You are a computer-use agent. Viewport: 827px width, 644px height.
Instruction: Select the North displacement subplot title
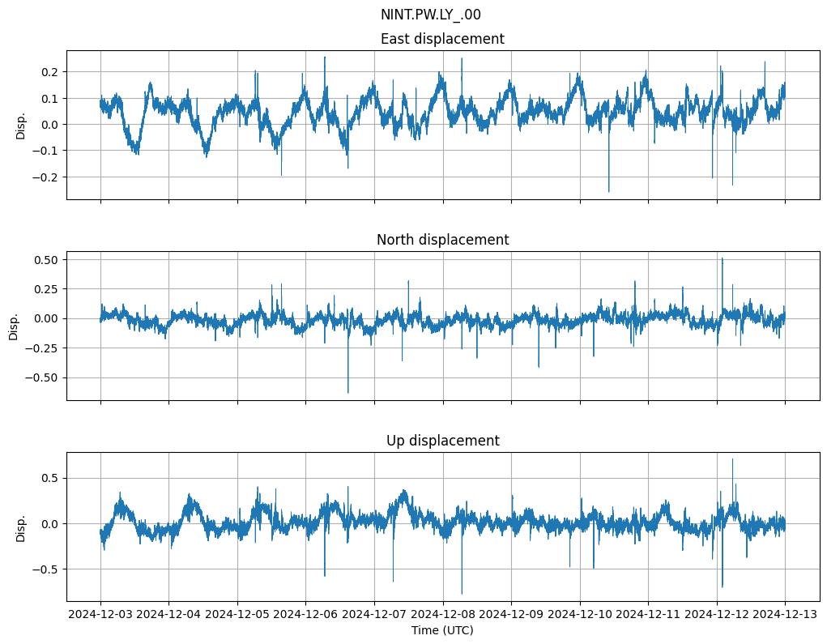(442, 240)
